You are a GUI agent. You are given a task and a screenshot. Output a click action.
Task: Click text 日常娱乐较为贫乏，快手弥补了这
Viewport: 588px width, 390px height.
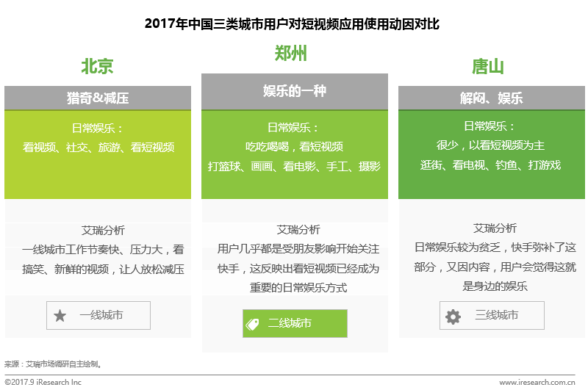[x=495, y=248]
